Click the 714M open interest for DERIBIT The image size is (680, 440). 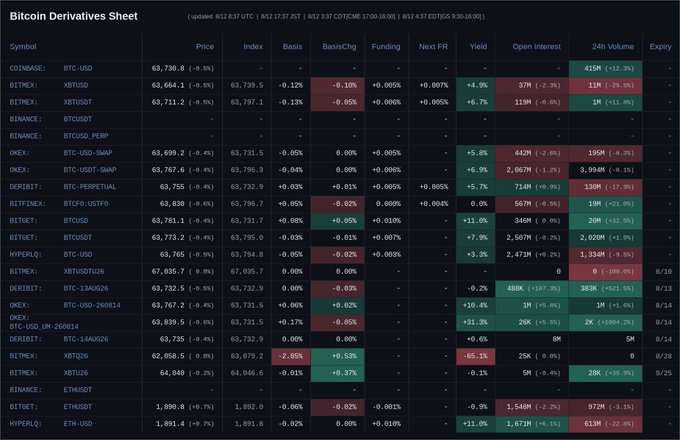pyautogui.click(x=532, y=187)
